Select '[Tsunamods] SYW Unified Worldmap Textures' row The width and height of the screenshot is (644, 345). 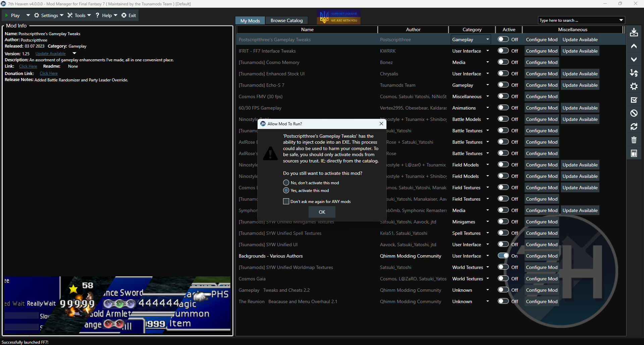point(431,267)
